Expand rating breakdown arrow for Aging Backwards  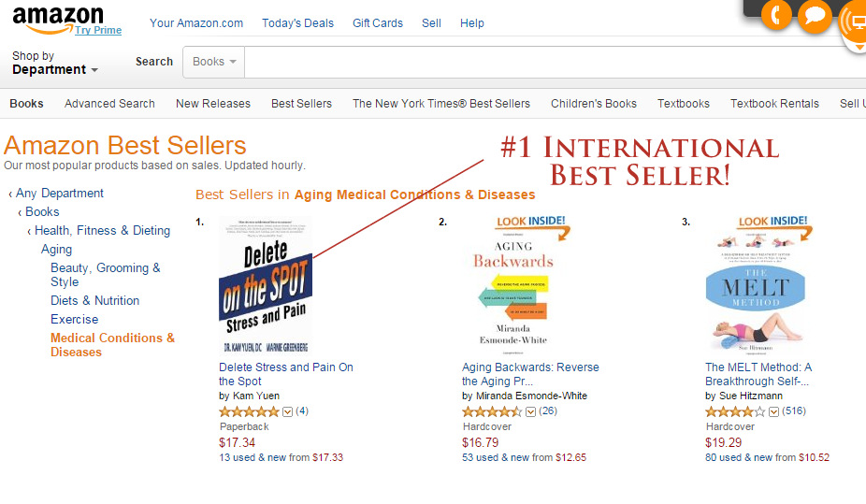point(530,411)
